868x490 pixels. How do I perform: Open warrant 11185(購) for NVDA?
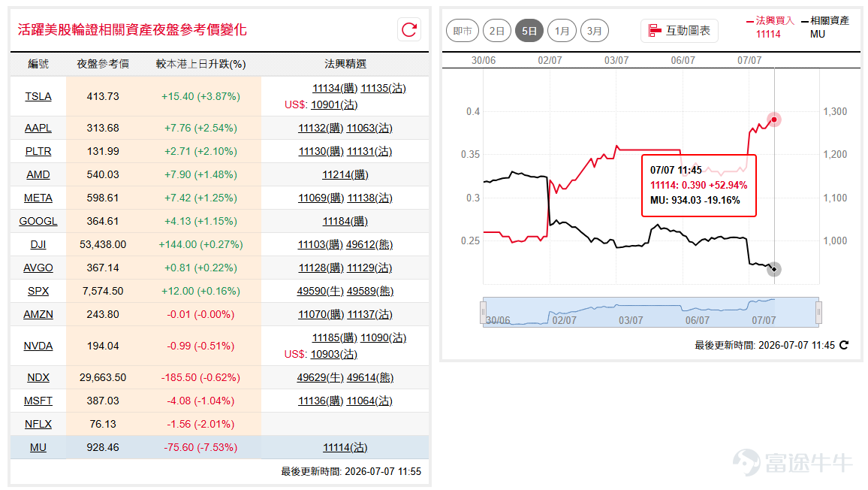coord(334,337)
